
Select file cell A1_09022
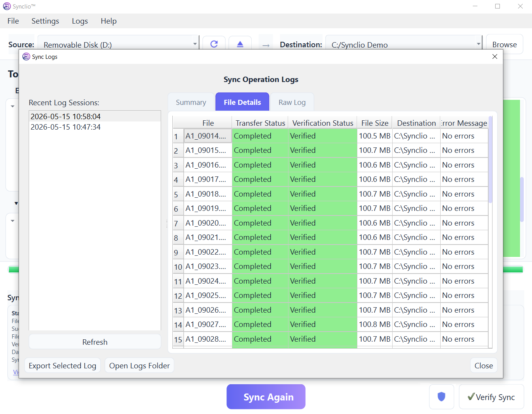point(208,252)
